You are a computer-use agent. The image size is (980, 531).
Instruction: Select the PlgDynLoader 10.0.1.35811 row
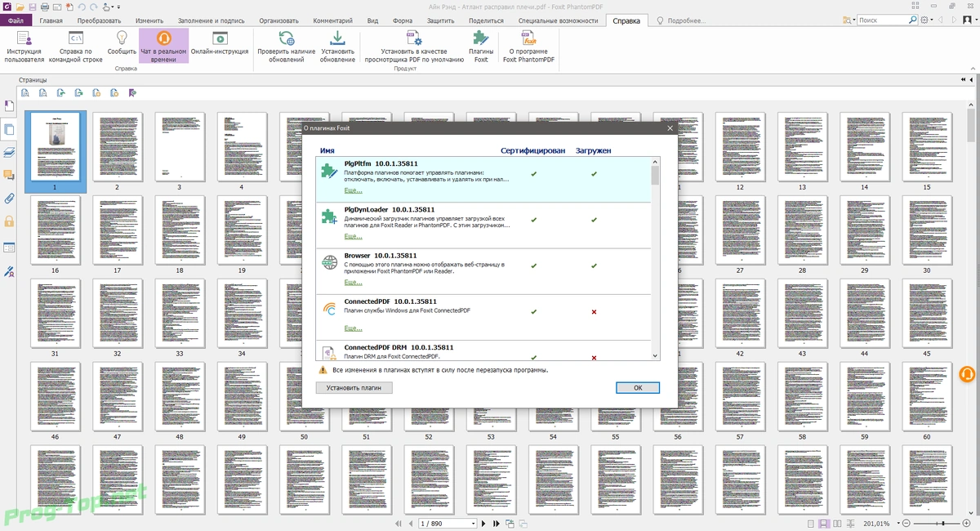pos(483,225)
